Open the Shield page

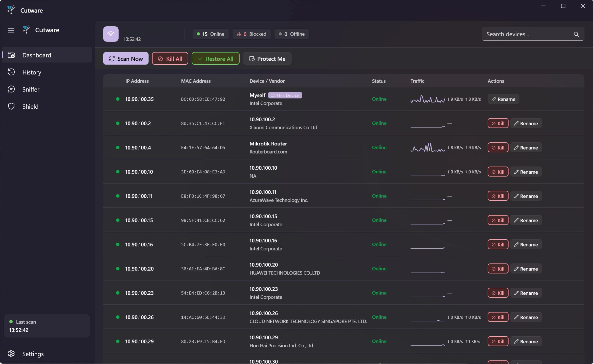pyautogui.click(x=47, y=106)
